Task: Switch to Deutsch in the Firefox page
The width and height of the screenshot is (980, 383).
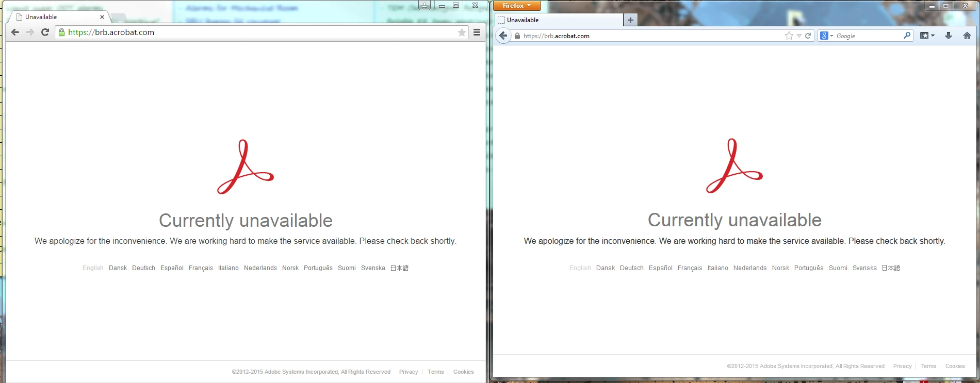Action: (632, 268)
